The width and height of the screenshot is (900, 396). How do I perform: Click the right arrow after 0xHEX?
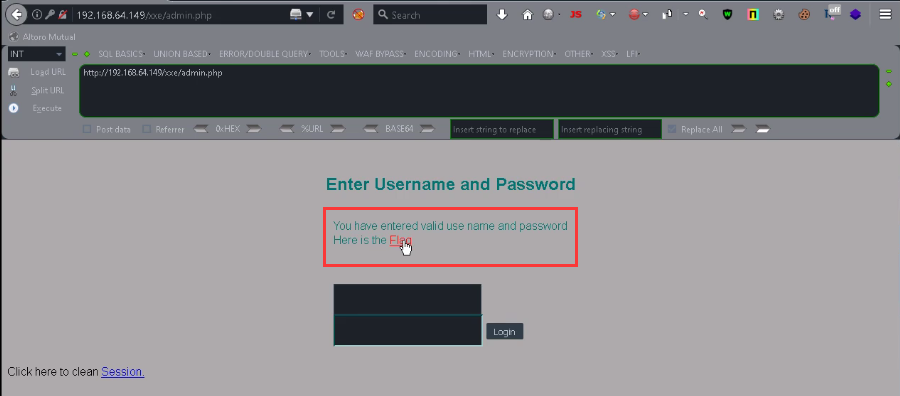[x=254, y=129]
